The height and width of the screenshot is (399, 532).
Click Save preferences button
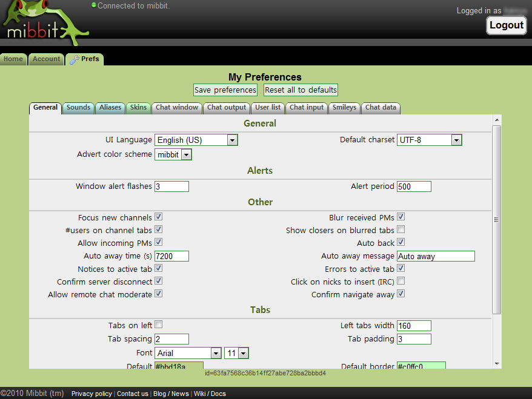pos(225,90)
